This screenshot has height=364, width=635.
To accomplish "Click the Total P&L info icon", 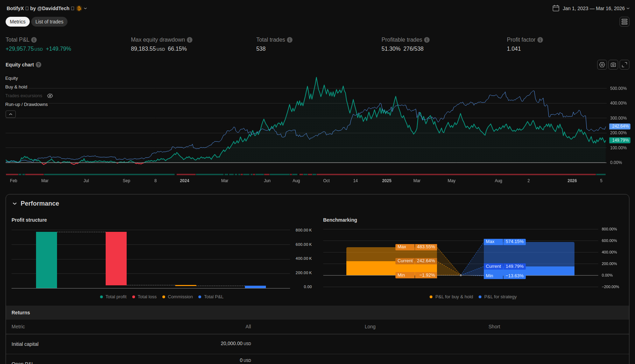I will coord(34,40).
